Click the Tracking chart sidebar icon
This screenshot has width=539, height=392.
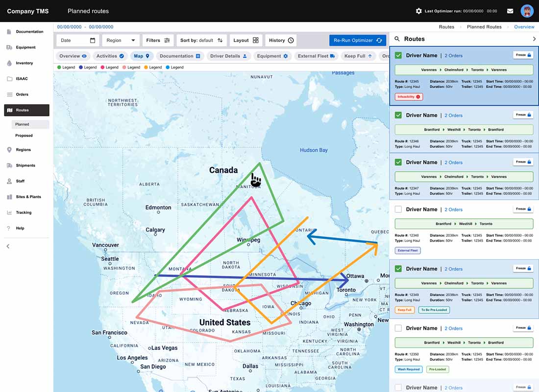(x=9, y=212)
